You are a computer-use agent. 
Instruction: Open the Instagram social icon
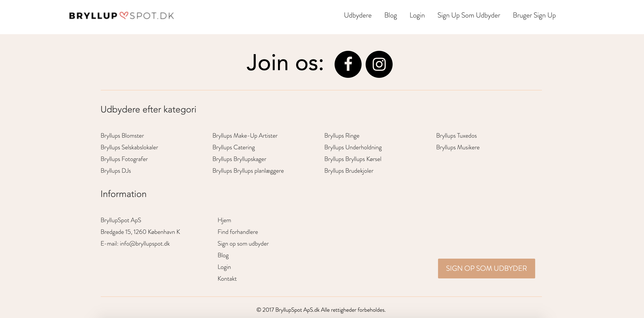tap(379, 64)
